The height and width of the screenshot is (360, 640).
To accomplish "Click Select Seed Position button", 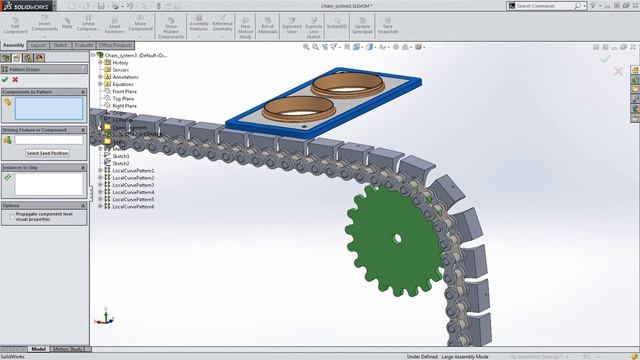I will (47, 153).
